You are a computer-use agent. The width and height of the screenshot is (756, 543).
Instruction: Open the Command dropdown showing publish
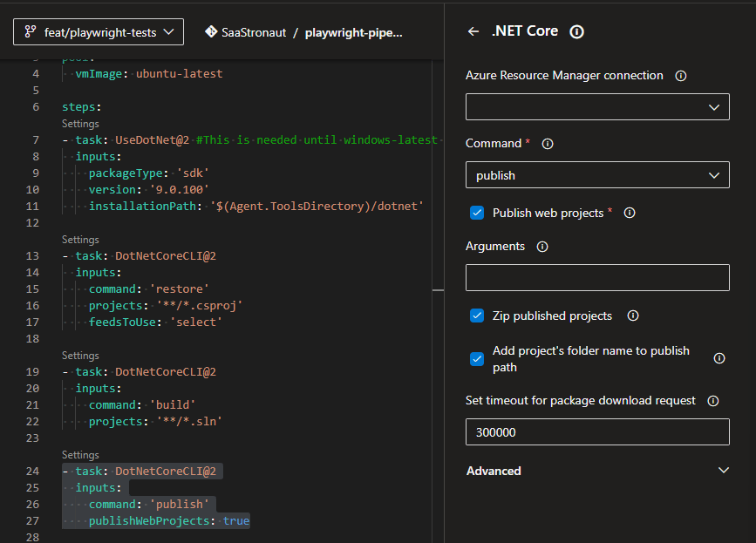(x=597, y=175)
